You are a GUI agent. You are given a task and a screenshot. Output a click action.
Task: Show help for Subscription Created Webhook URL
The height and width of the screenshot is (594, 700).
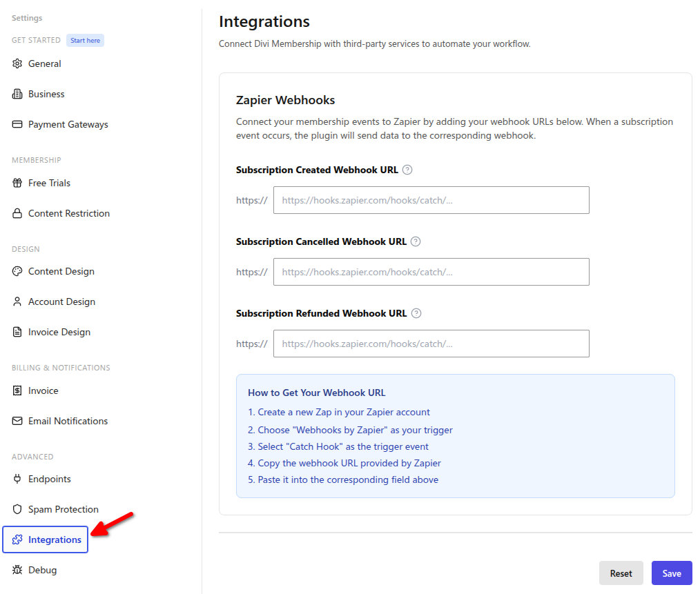407,170
